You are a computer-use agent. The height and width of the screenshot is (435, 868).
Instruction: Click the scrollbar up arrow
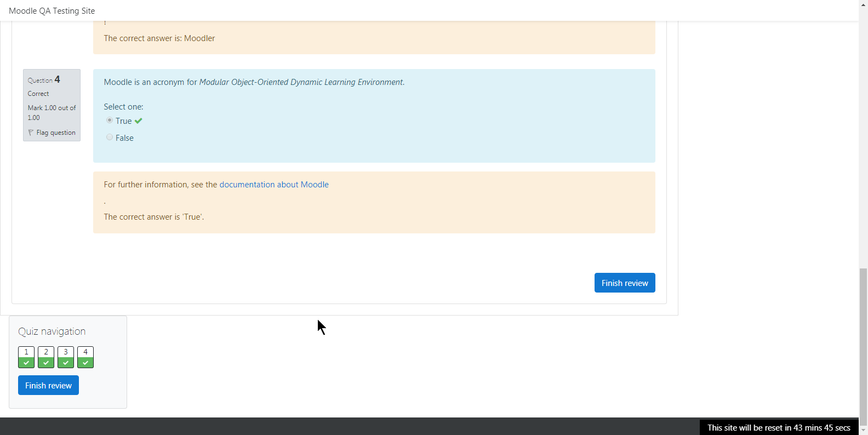point(864,4)
